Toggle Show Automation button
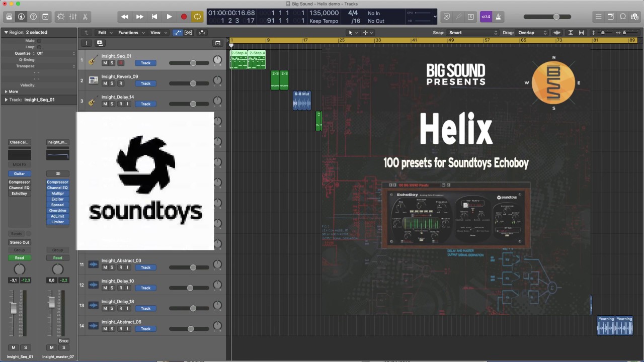 177,33
